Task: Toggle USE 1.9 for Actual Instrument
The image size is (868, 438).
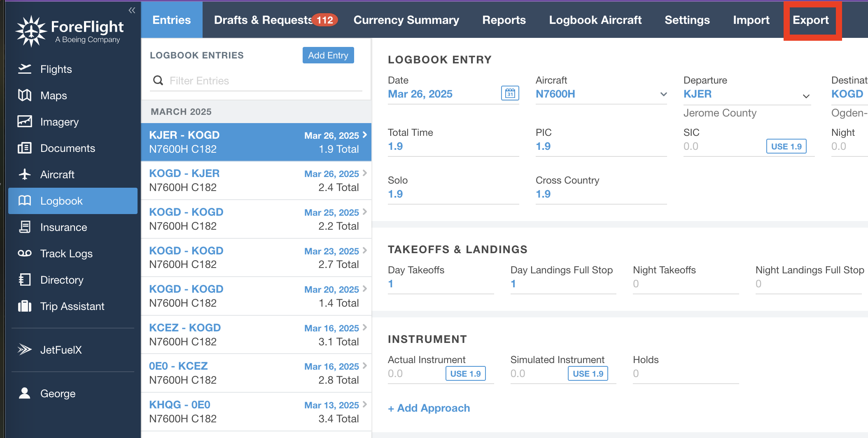Action: tap(466, 373)
